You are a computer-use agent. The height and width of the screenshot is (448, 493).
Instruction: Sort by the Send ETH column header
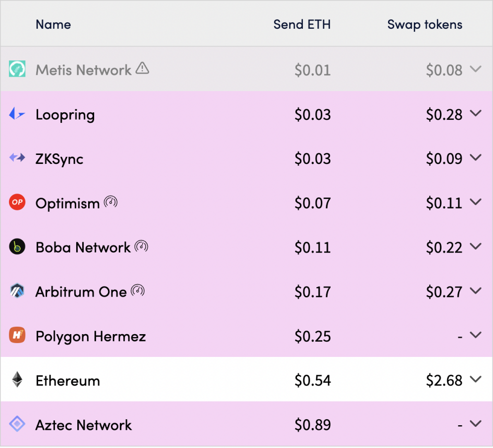pos(302,24)
